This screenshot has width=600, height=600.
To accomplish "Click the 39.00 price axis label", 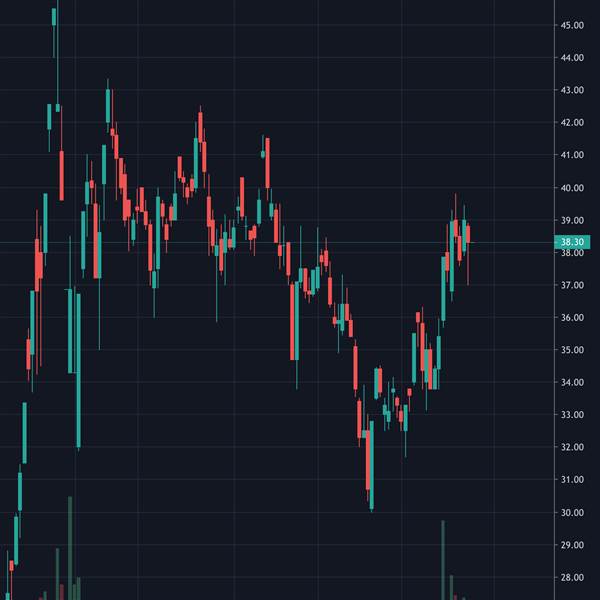I will [x=572, y=220].
